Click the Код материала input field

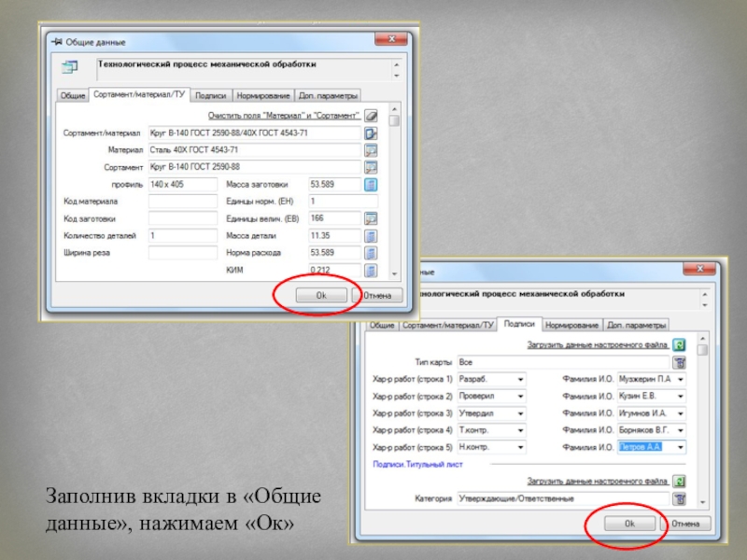click(x=182, y=202)
